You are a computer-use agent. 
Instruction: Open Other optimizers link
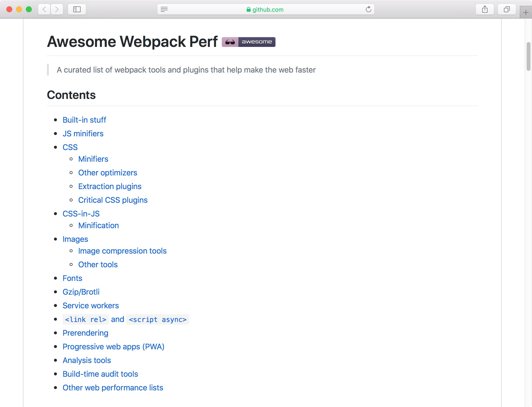point(108,172)
